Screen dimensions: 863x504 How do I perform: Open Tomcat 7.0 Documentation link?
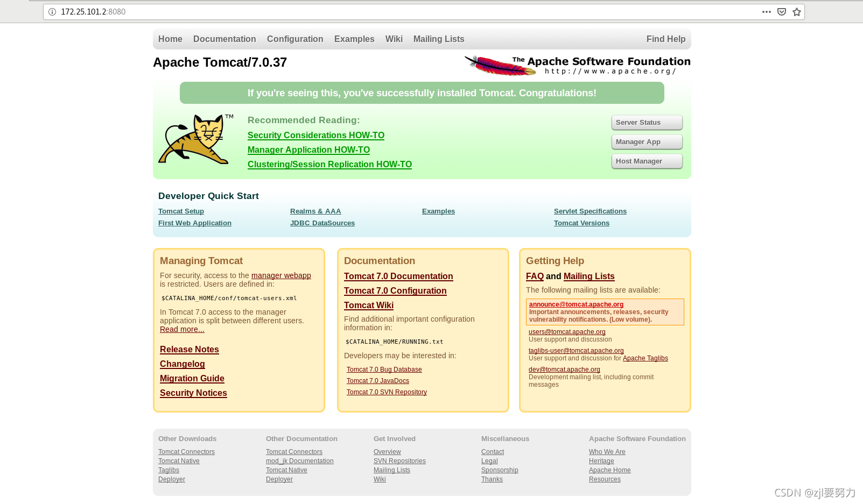(398, 276)
